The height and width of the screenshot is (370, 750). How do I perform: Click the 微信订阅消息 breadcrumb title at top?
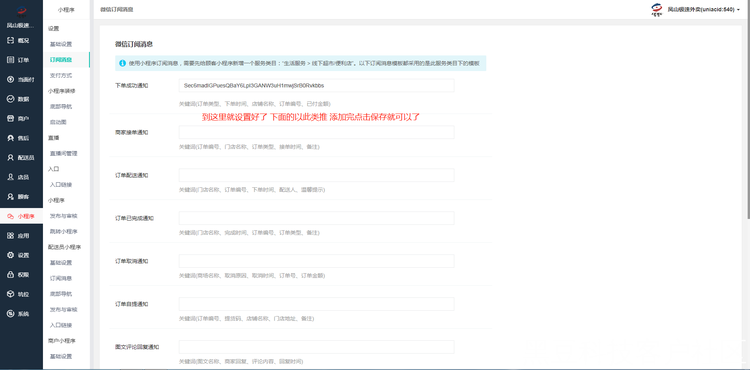[117, 10]
